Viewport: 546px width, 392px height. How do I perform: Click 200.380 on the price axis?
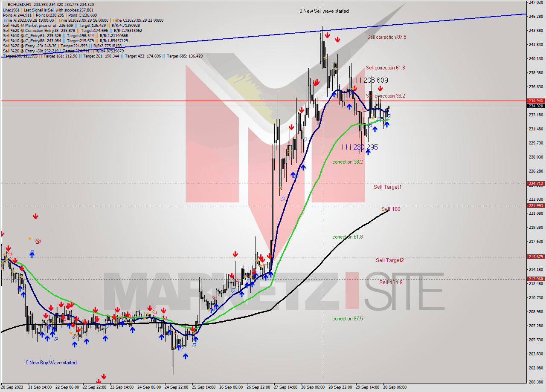point(536,381)
